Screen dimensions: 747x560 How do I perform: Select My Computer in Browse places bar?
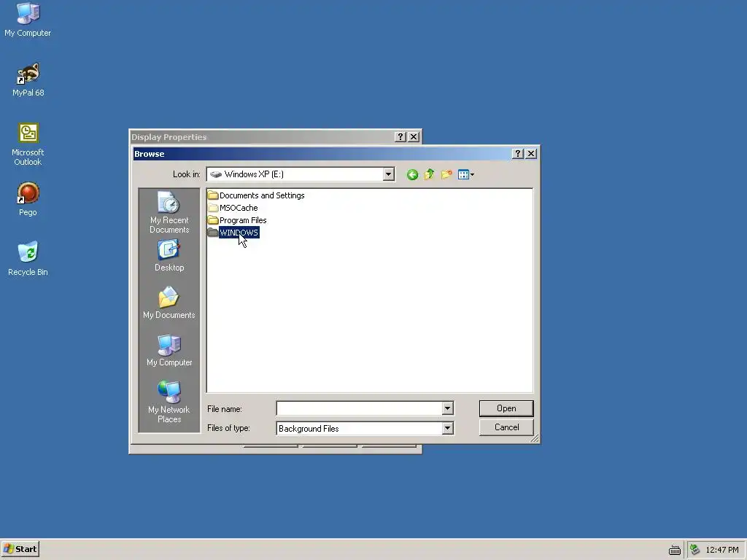coord(169,351)
